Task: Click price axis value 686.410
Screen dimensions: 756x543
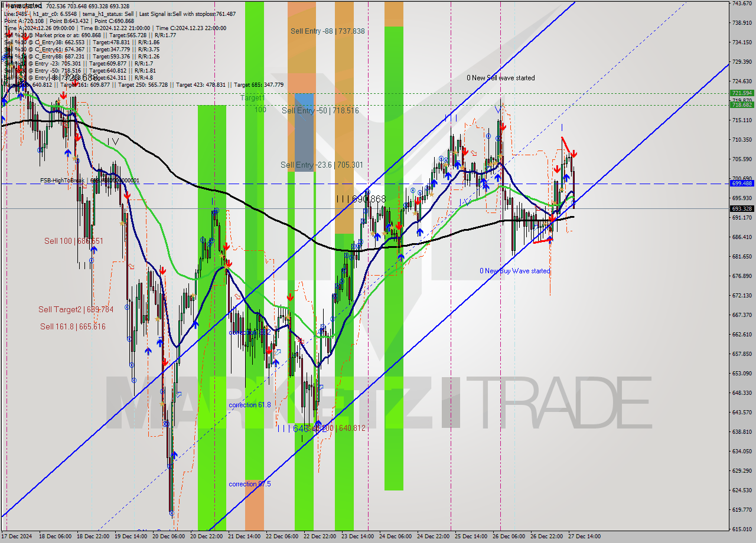Action: coord(742,237)
